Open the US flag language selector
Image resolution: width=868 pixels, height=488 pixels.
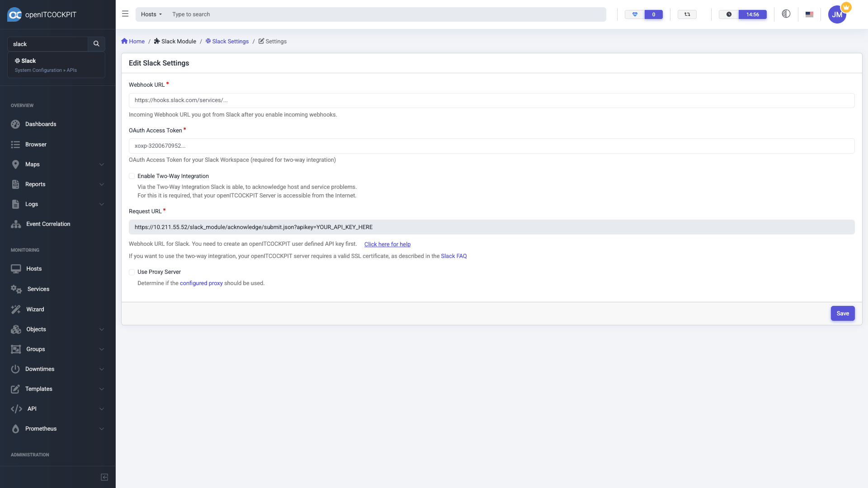(809, 14)
